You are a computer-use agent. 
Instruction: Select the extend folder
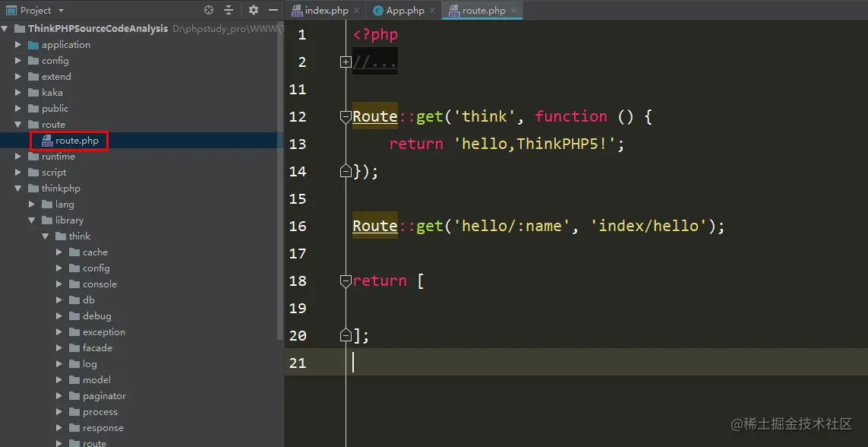pos(49,77)
